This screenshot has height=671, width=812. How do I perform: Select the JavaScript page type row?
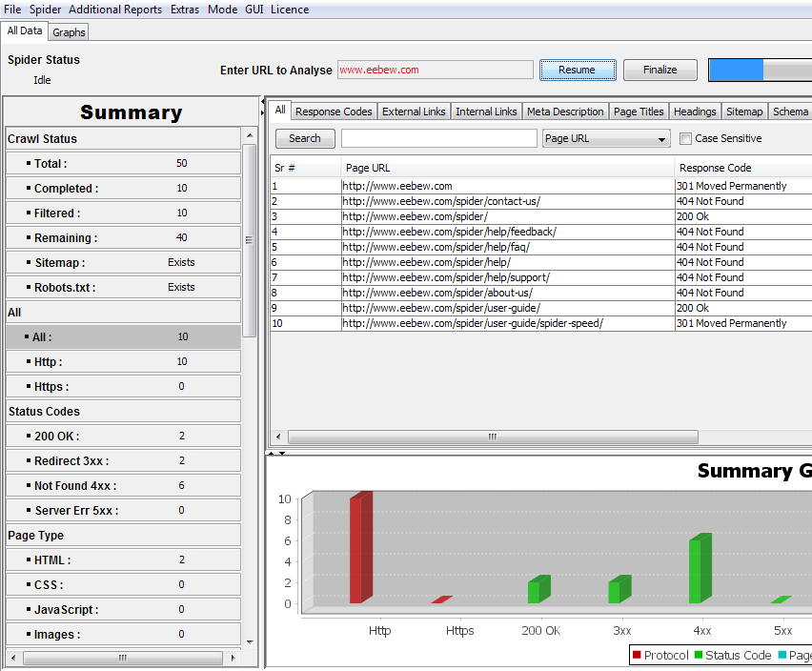(x=123, y=609)
